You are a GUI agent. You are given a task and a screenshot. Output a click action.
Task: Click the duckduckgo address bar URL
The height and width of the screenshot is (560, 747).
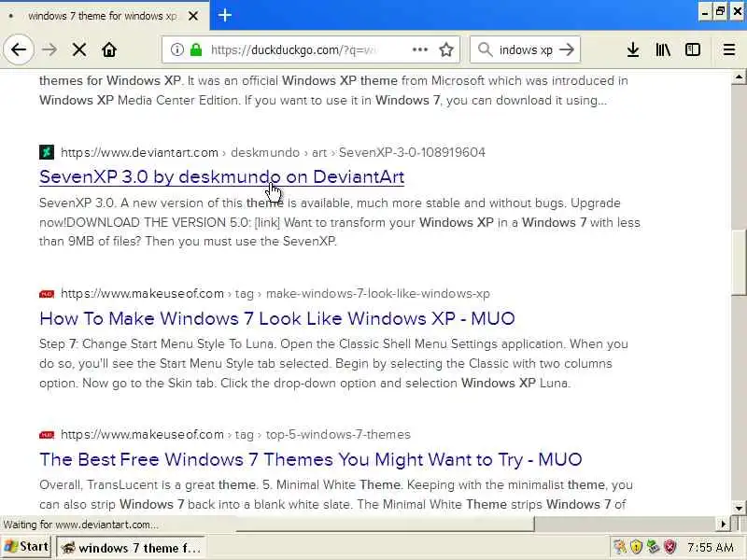pos(294,49)
